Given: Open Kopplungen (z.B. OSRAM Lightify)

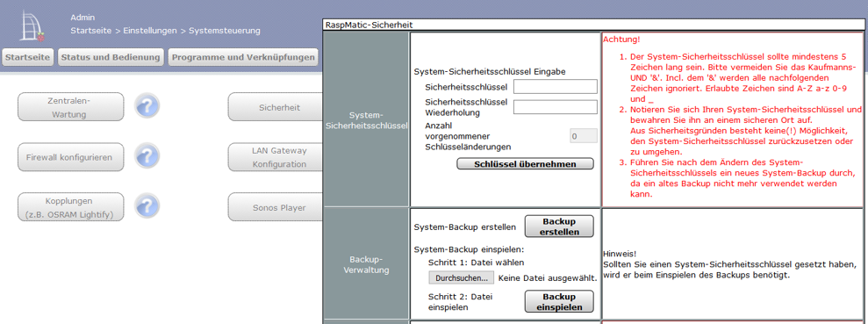Looking at the screenshot, I should pyautogui.click(x=71, y=207).
